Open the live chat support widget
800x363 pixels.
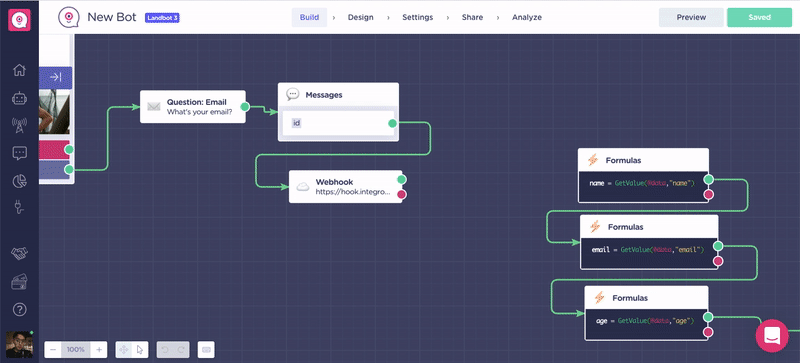click(x=772, y=335)
